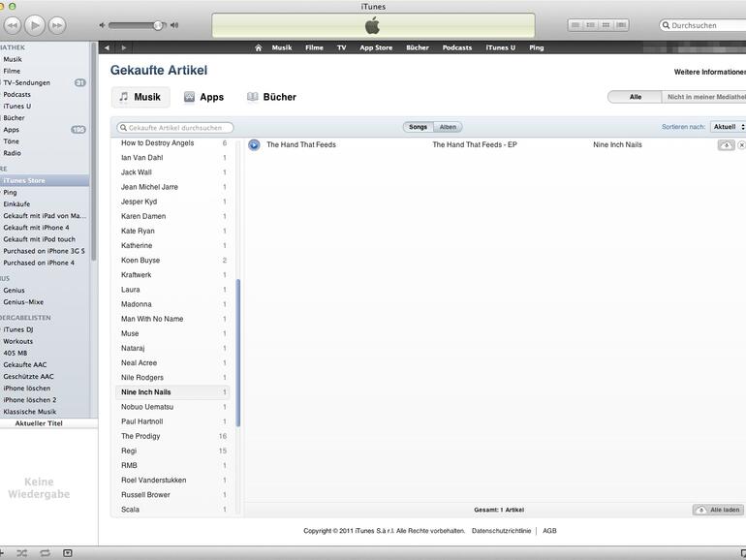Switch to album list view mode
This screenshot has height=560, width=746.
[x=590, y=25]
